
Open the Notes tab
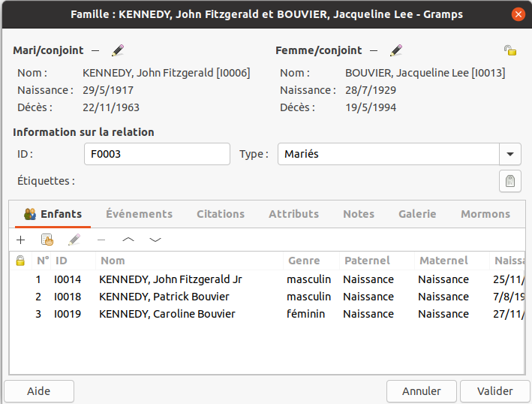point(359,214)
